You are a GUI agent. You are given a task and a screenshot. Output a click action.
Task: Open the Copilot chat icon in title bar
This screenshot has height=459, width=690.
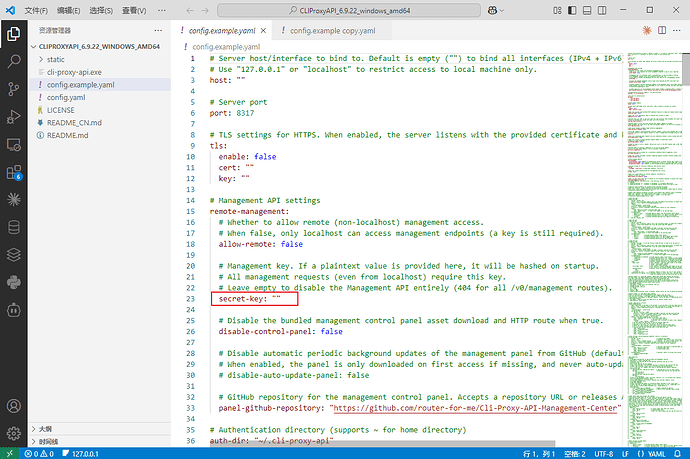tap(492, 11)
